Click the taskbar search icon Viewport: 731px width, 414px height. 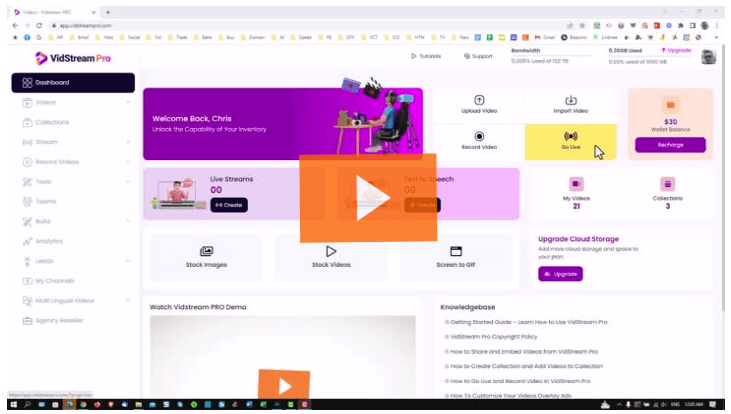tap(28, 405)
